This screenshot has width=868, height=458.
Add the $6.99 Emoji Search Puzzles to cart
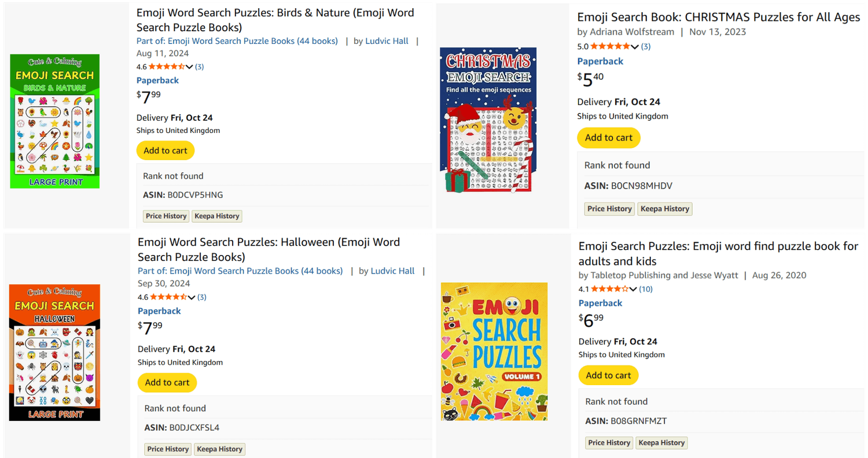[x=608, y=375]
